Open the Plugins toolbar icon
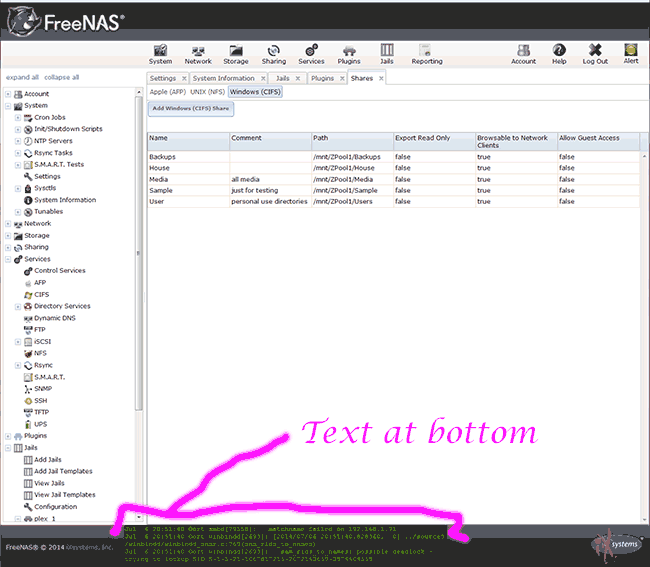Viewport: 650px width, 567px height. [349, 54]
